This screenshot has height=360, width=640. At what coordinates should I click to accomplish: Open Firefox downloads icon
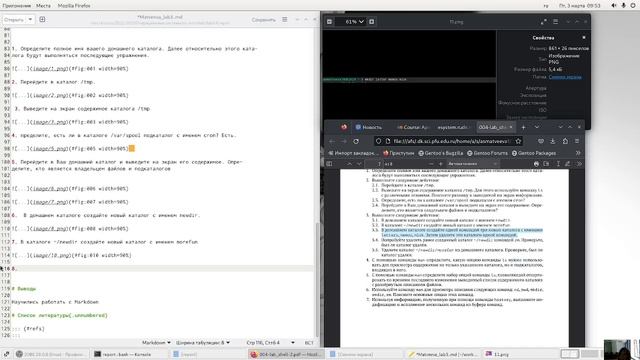(x=553, y=141)
